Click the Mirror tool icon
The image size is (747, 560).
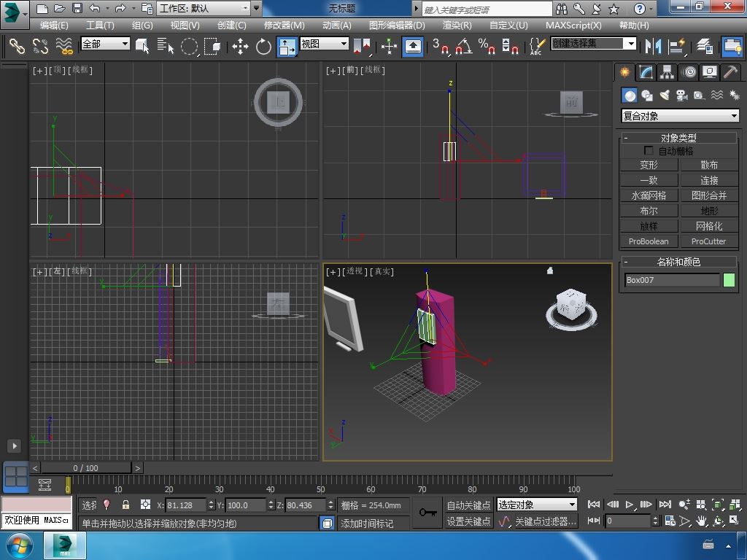(652, 47)
